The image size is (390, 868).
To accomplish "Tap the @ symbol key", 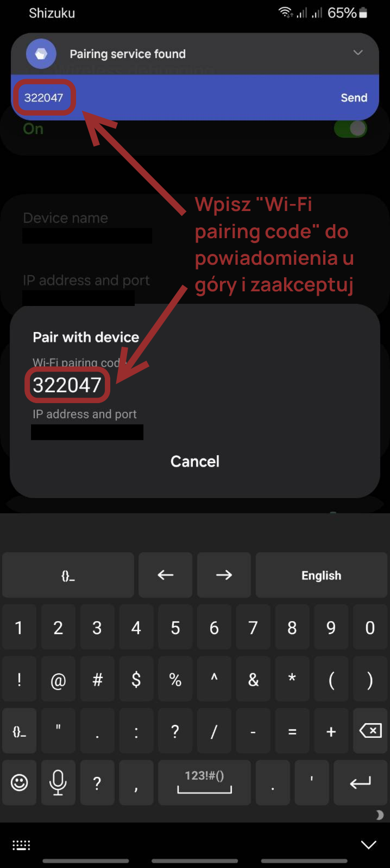I will tap(58, 680).
